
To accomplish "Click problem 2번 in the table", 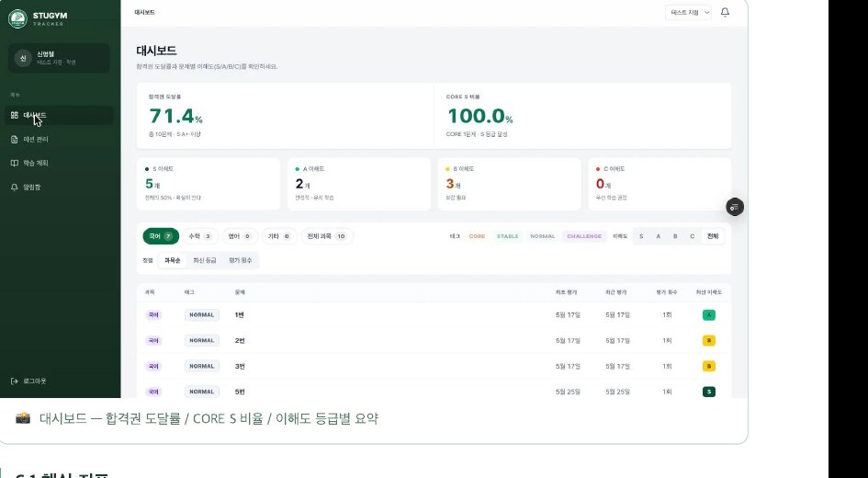I will [239, 341].
